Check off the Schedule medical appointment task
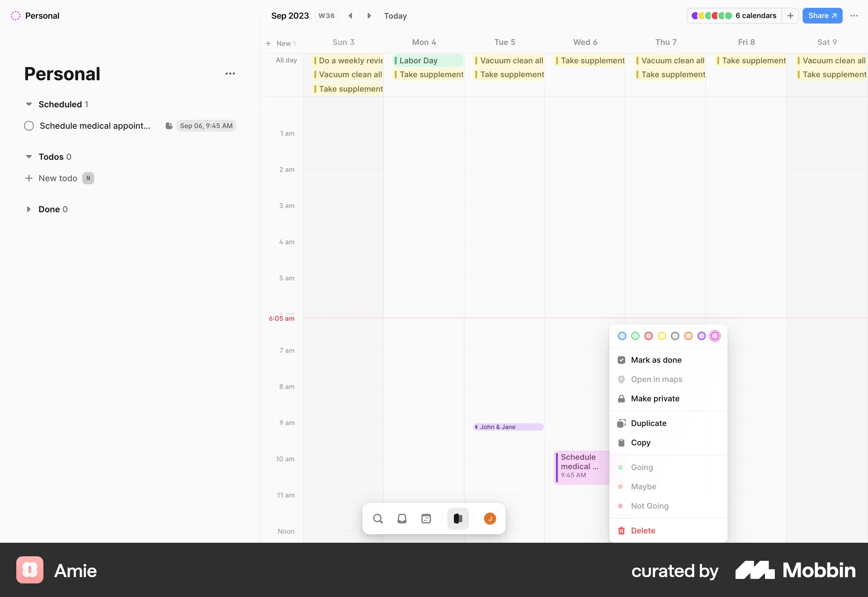868x597 pixels. 28,126
